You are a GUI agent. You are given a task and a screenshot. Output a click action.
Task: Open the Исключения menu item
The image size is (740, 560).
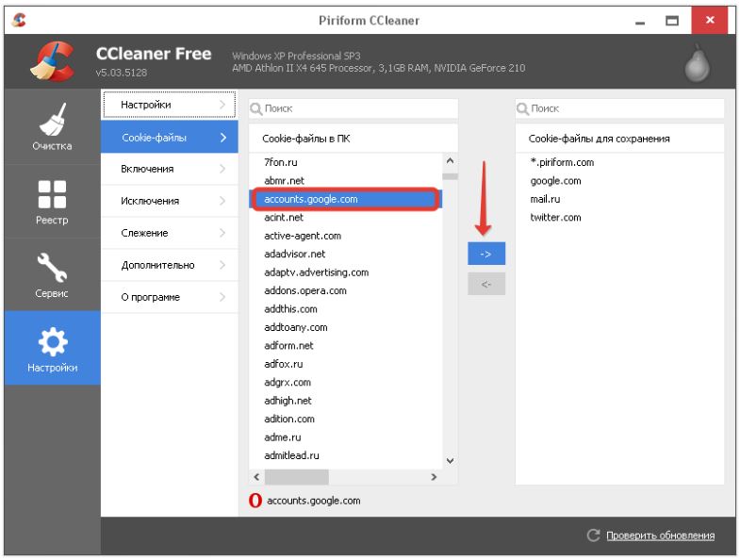pos(170,201)
